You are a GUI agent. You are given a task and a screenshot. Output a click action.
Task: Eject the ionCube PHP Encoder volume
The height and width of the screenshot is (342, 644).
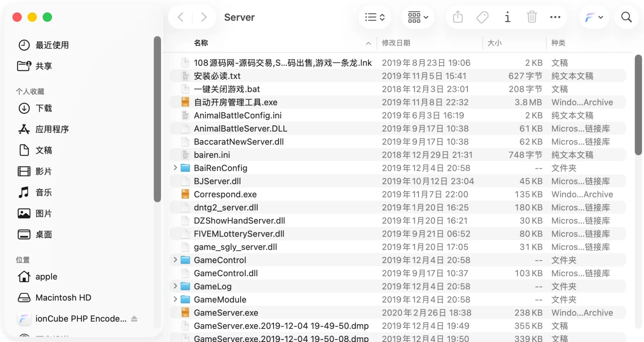[134, 319]
